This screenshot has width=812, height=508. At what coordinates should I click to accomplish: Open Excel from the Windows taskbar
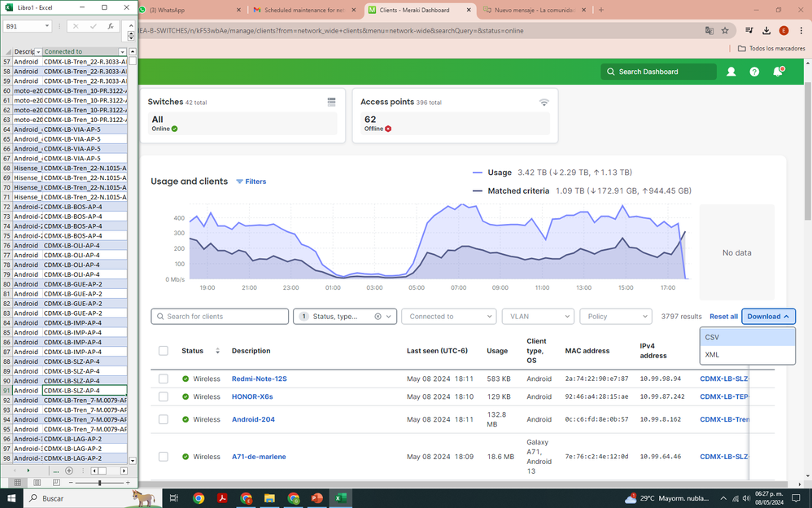(x=341, y=497)
